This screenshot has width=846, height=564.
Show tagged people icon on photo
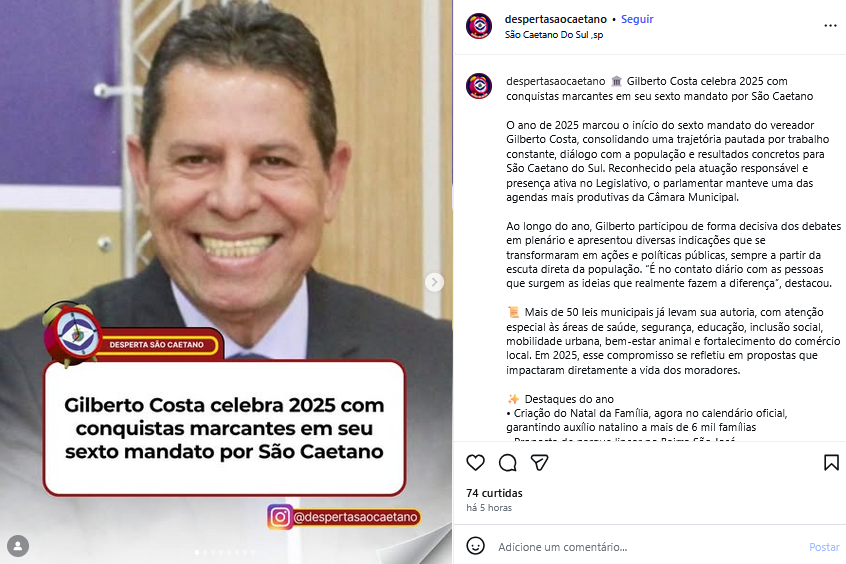pos(18,546)
